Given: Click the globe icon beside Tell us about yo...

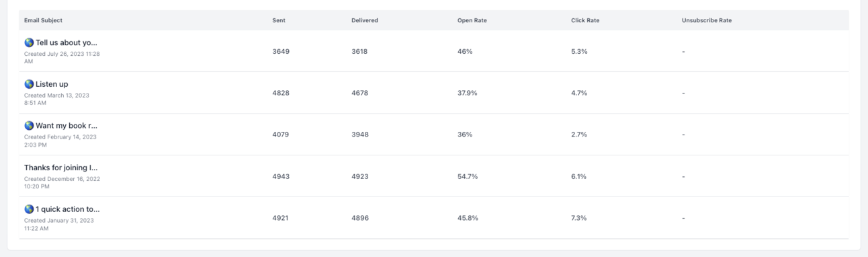Looking at the screenshot, I should [x=29, y=42].
